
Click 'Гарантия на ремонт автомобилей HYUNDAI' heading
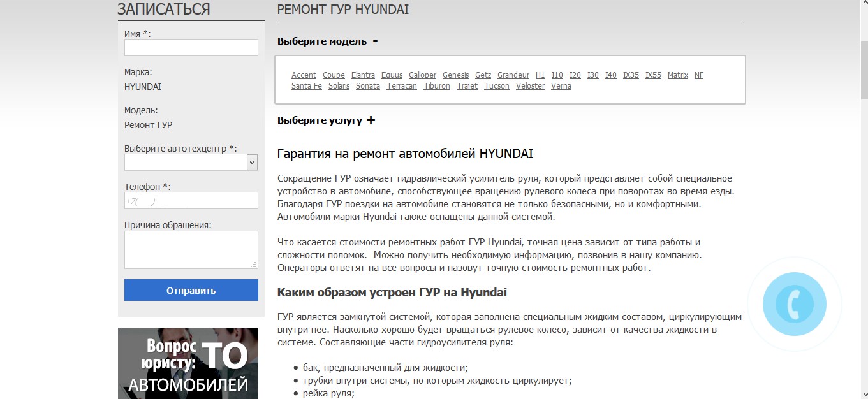click(405, 154)
